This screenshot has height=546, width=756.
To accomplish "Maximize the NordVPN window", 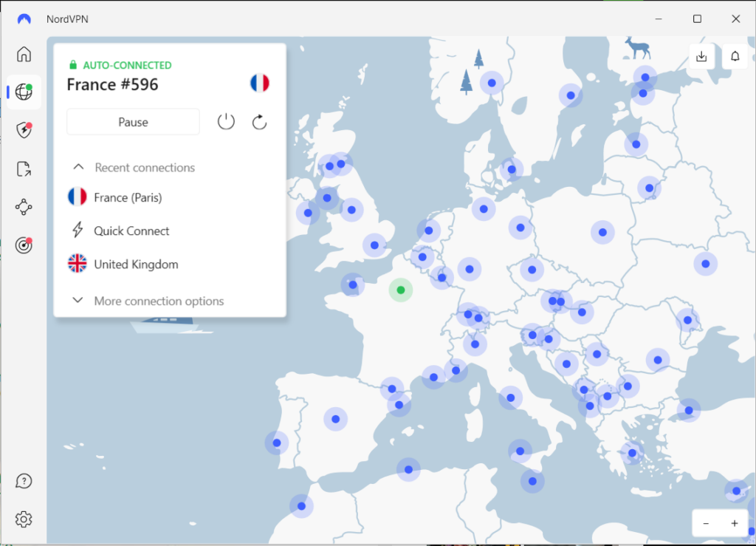I will (697, 18).
